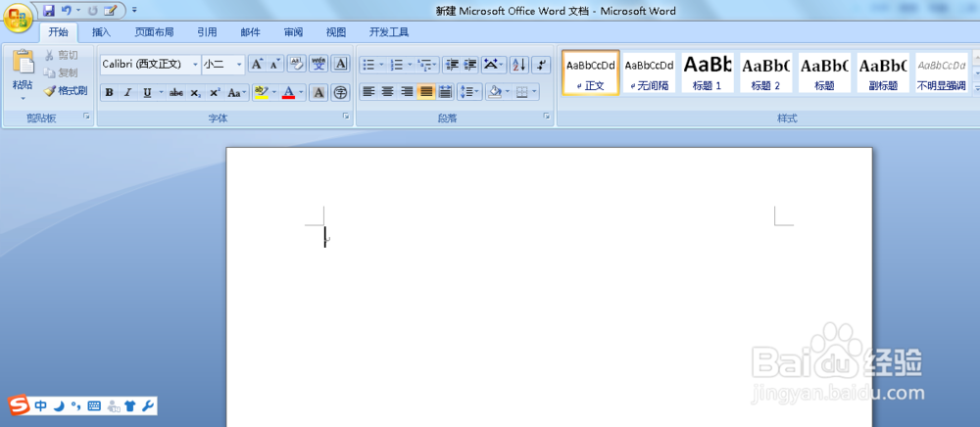Clear formatting icon
Image resolution: width=980 pixels, height=427 pixels.
[x=298, y=64]
